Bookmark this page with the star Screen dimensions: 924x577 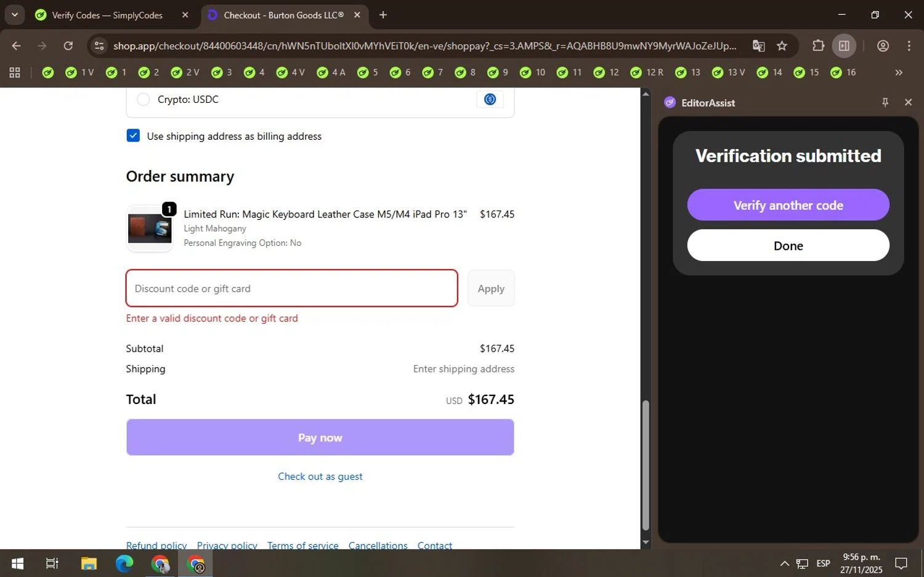(x=782, y=46)
